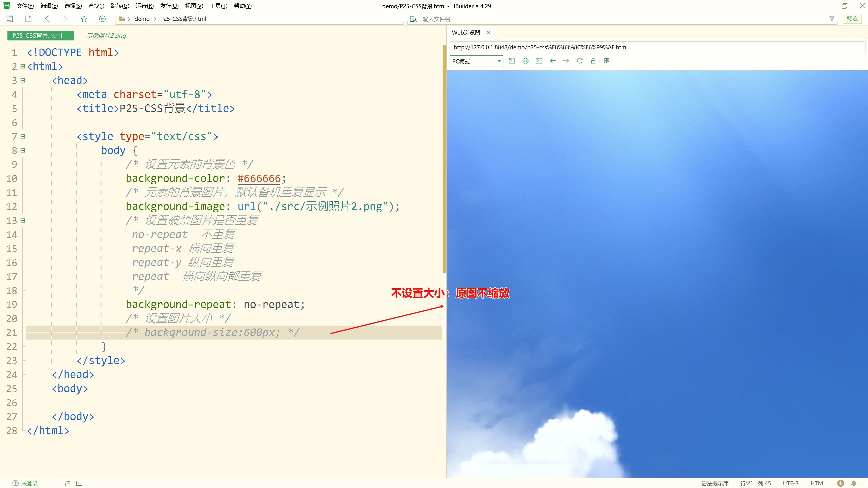Click the new file icon in toolbar
This screenshot has height=488, width=868.
click(10, 19)
